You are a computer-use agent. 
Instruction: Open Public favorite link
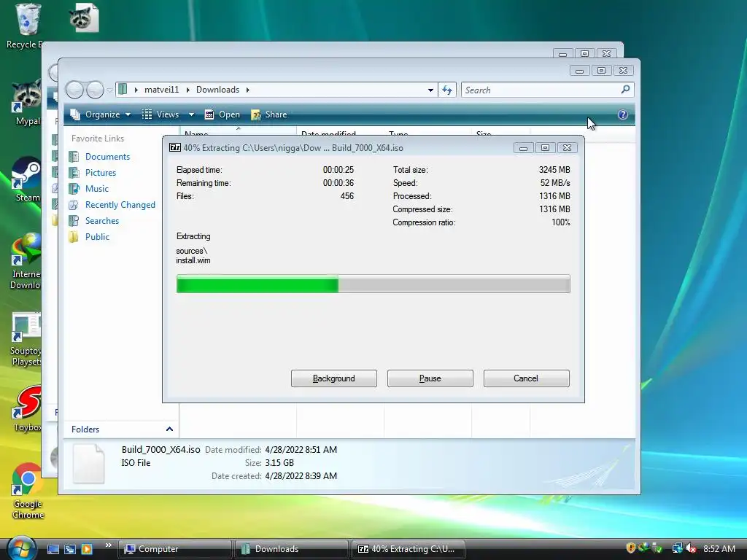coord(97,237)
